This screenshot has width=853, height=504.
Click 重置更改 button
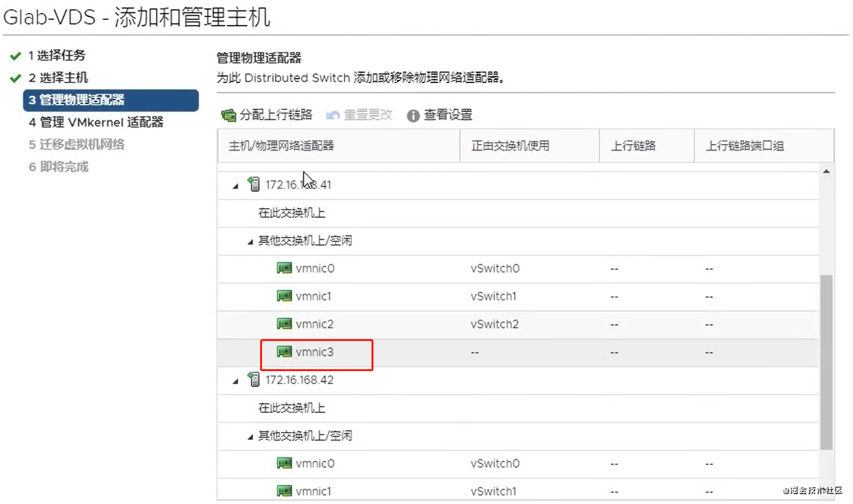pos(360,115)
